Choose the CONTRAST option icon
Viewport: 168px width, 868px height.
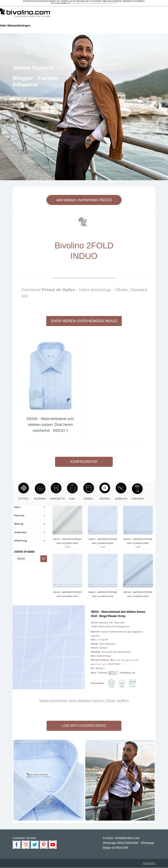click(x=137, y=488)
